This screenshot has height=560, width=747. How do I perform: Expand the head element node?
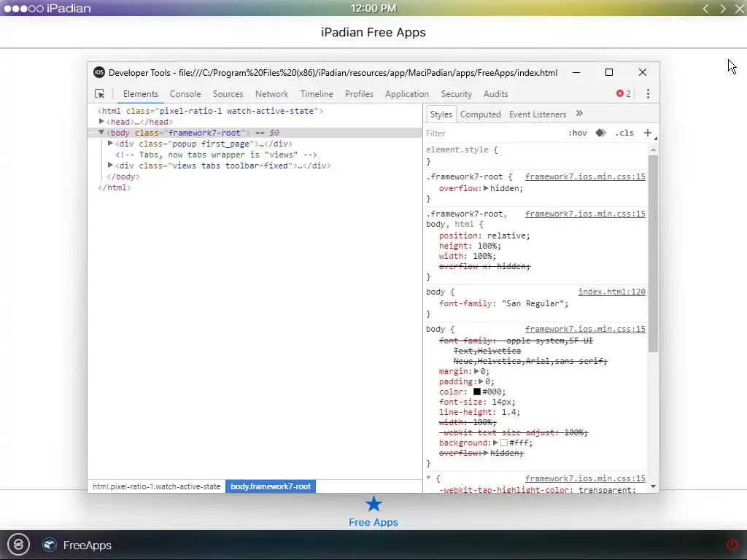tap(101, 122)
